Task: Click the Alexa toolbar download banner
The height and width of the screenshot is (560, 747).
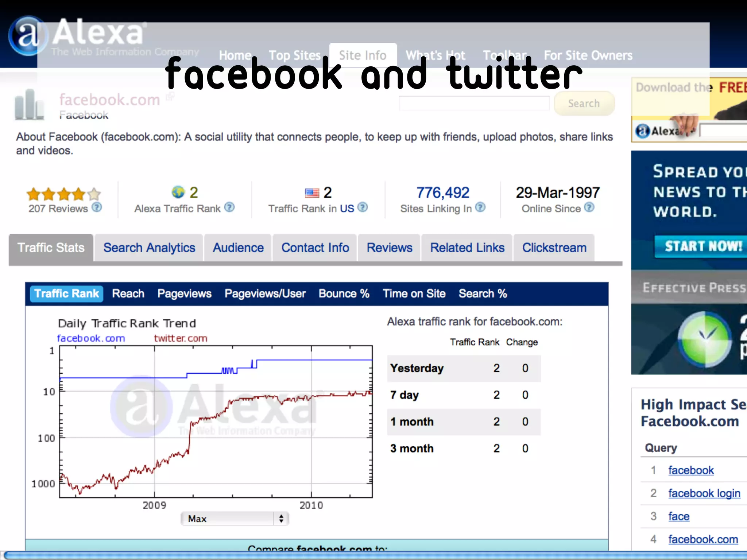Action: pos(689,110)
